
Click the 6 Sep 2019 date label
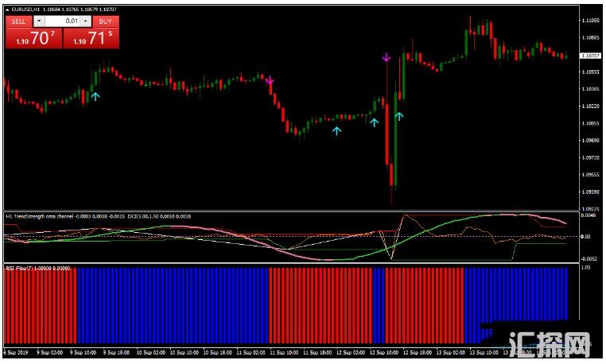point(15,352)
